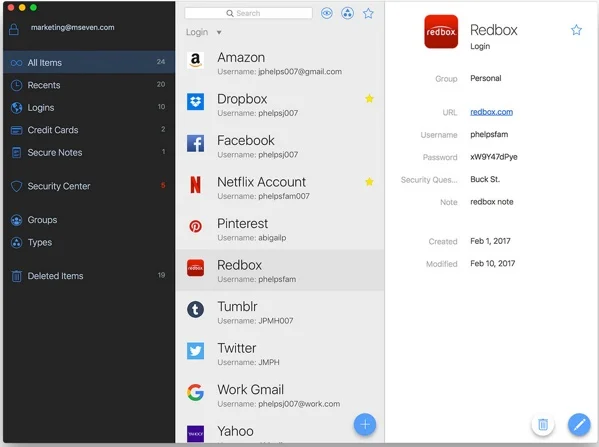Click the security answer Buck St.

[485, 179]
